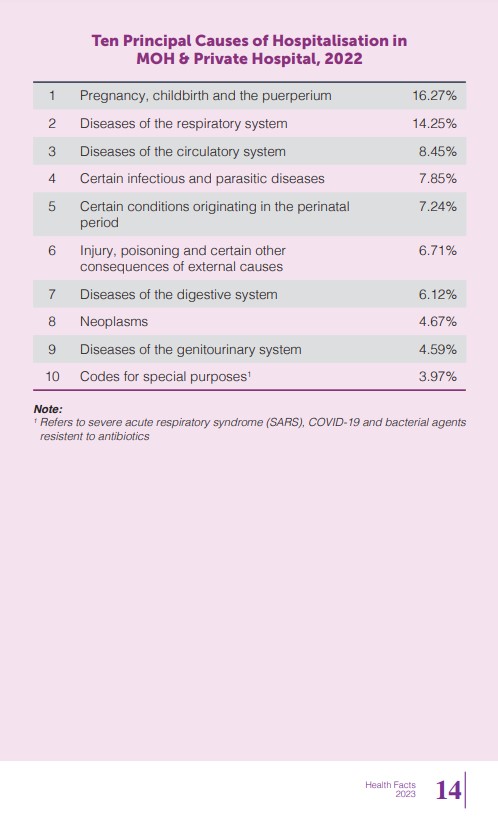
Task: Click the 8.45% value
Action: coord(438,151)
